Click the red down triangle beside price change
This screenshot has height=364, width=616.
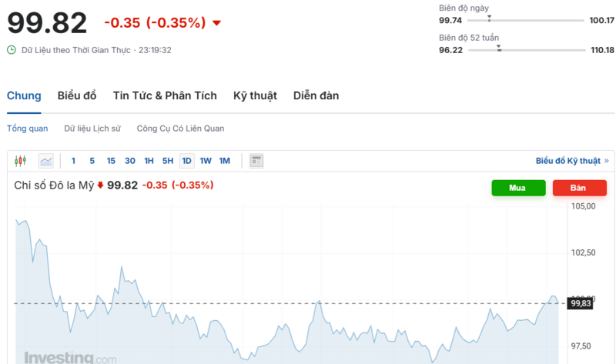pyautogui.click(x=216, y=23)
